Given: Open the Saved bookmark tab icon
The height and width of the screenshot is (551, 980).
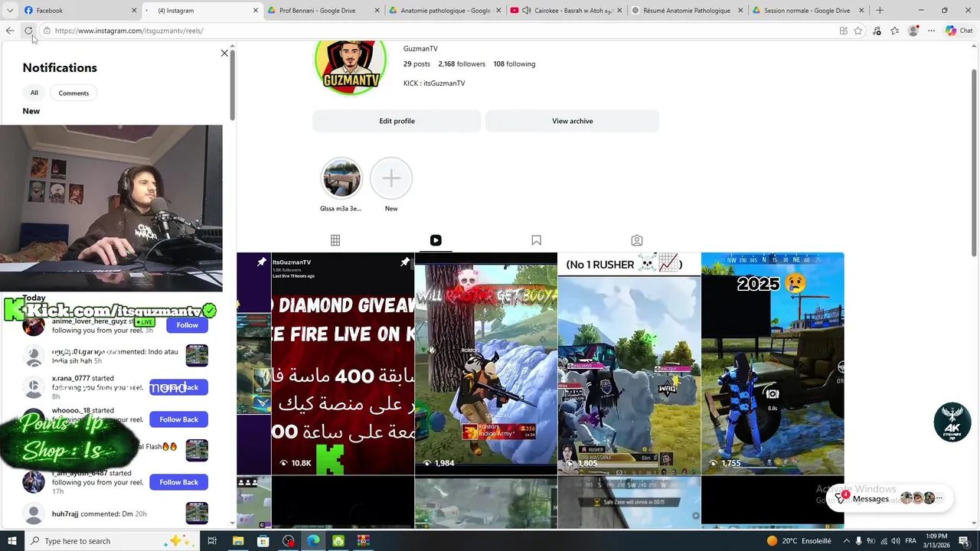Looking at the screenshot, I should click(x=537, y=240).
